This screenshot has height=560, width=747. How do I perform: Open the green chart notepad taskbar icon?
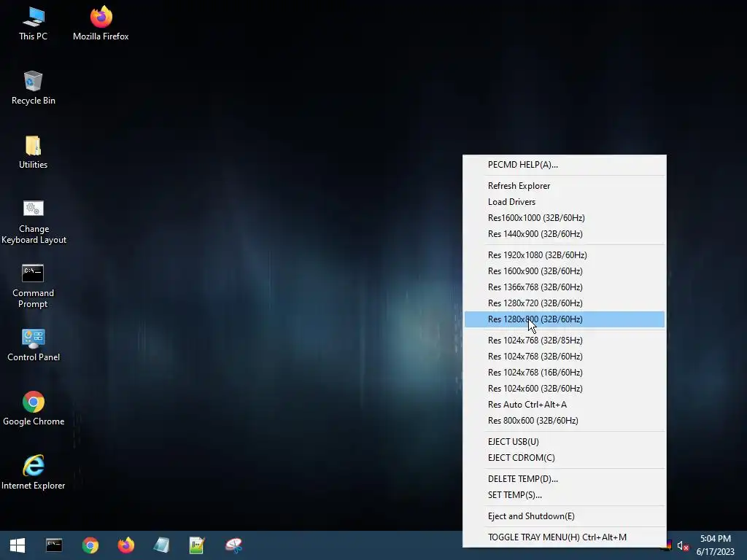197,545
